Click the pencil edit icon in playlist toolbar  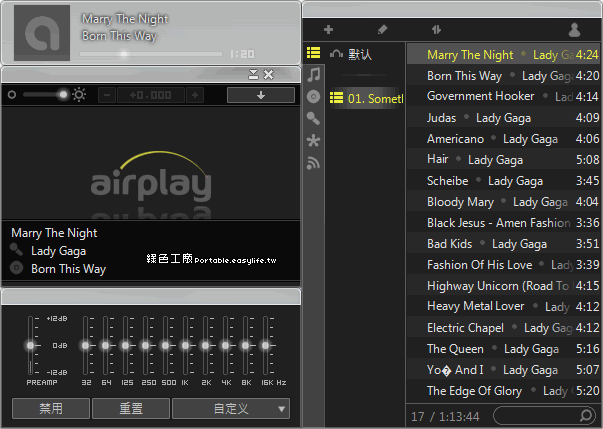coord(382,30)
